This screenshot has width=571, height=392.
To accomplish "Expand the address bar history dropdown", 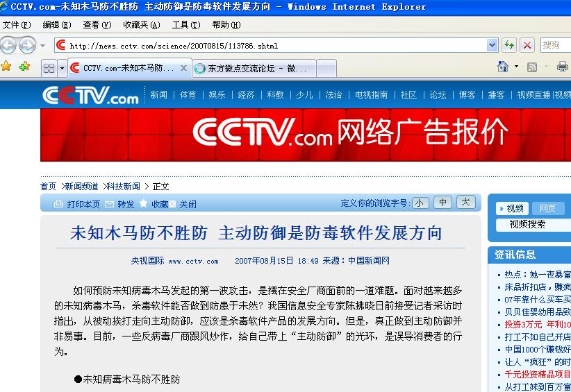I will point(492,46).
